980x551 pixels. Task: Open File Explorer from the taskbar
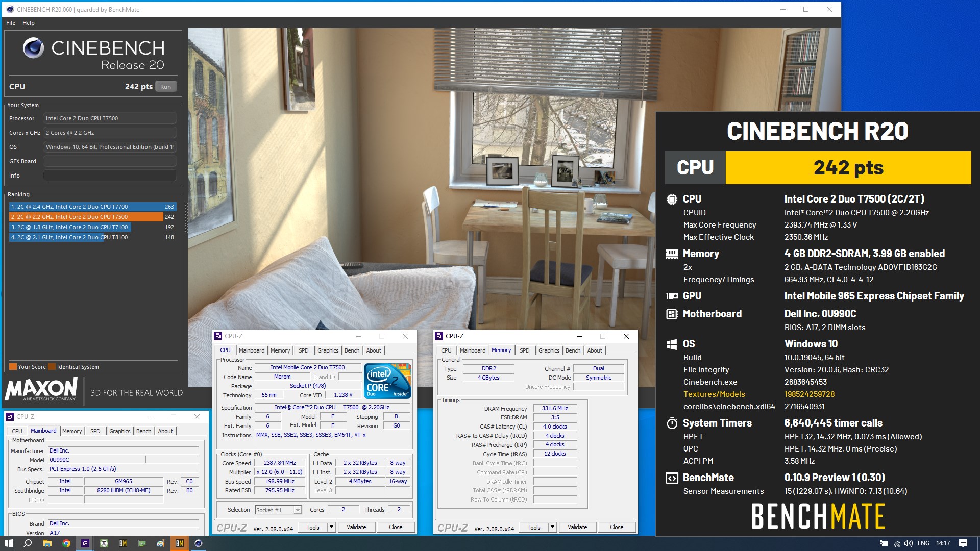tap(47, 543)
